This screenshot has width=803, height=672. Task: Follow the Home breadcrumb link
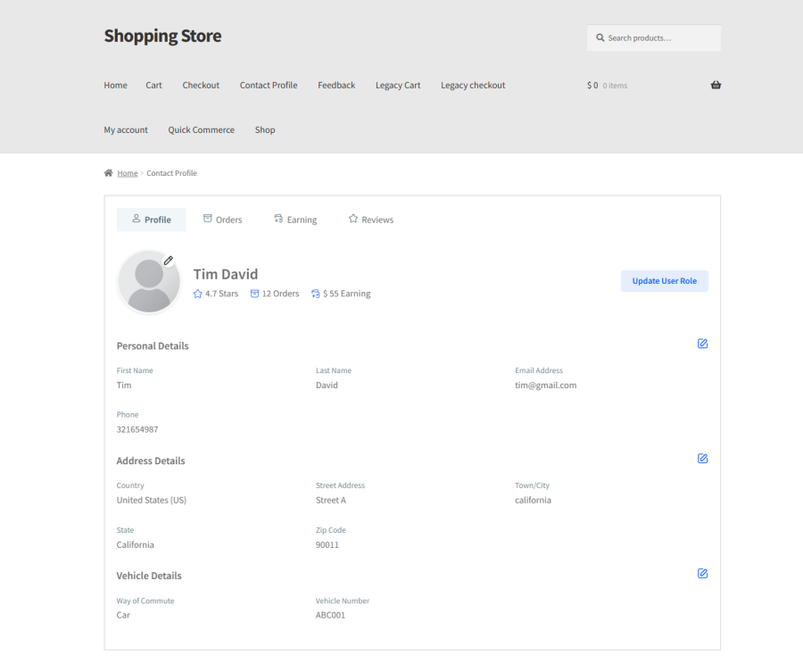pos(127,172)
